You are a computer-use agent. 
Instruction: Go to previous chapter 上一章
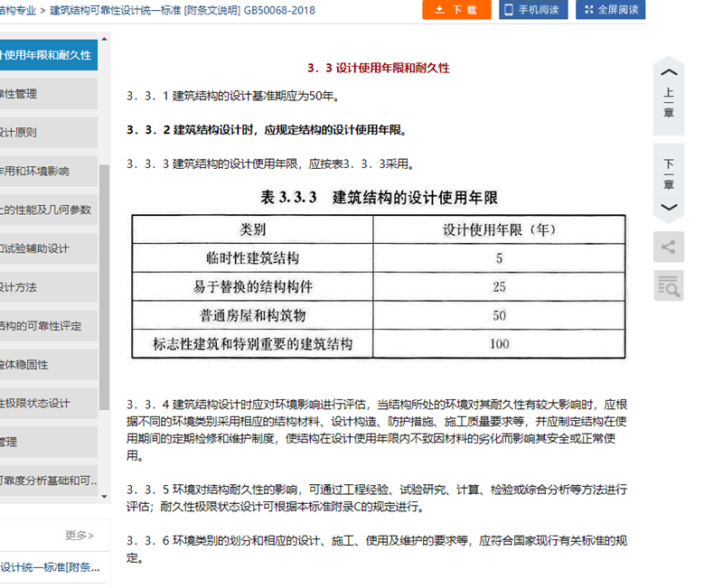669,96
